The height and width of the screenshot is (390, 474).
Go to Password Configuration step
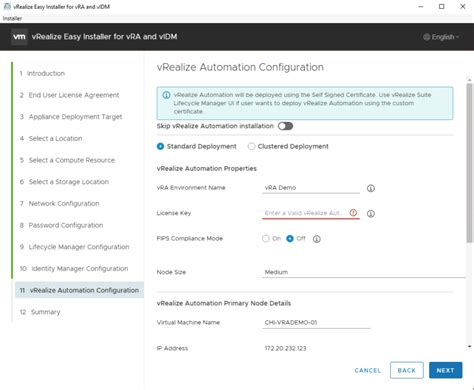click(66, 225)
